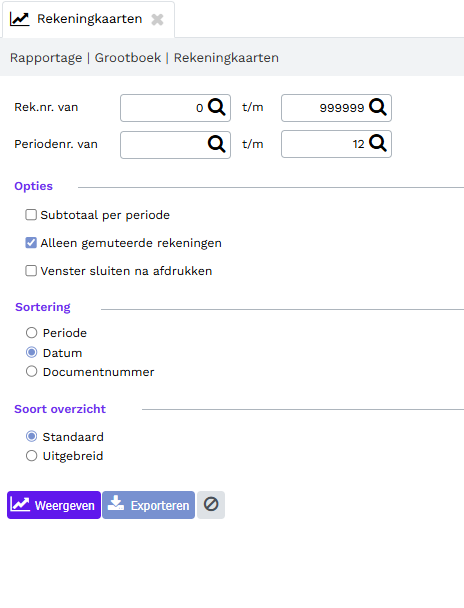The width and height of the screenshot is (464, 608).
Task: Uncheck Alleen gemuteerde rekeningen
Action: 31,243
